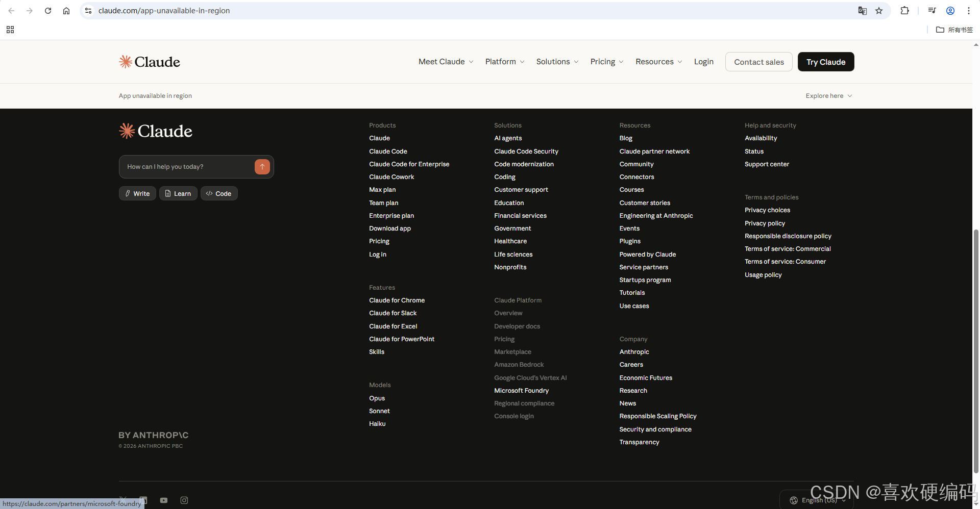Open the Haiku model link
The height and width of the screenshot is (509, 980).
377,424
